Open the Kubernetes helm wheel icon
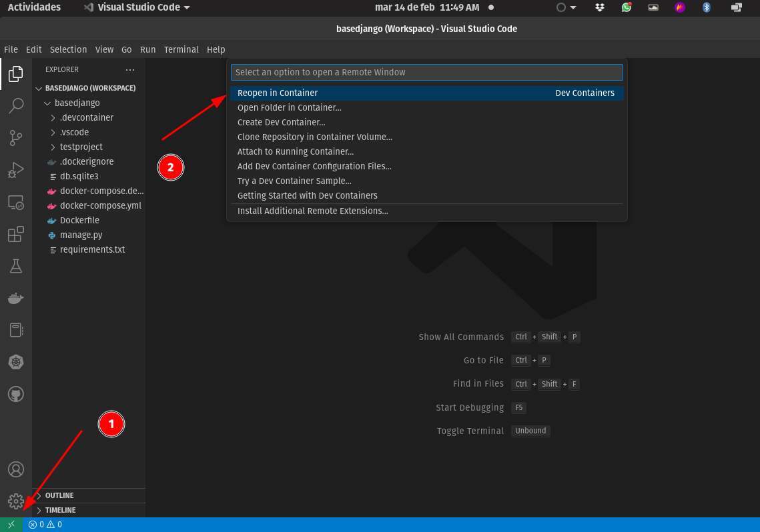 click(16, 362)
